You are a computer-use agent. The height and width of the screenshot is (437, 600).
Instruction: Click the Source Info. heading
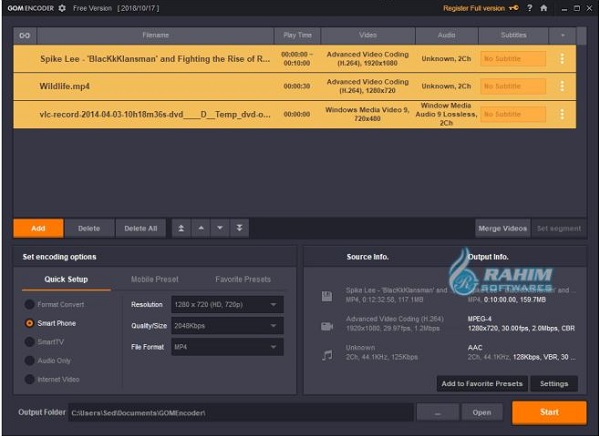click(367, 257)
